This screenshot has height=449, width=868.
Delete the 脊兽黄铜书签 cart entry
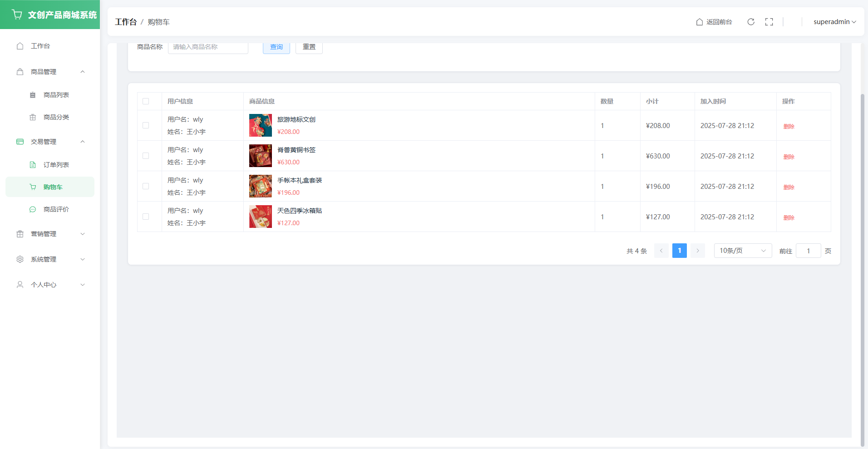click(789, 157)
